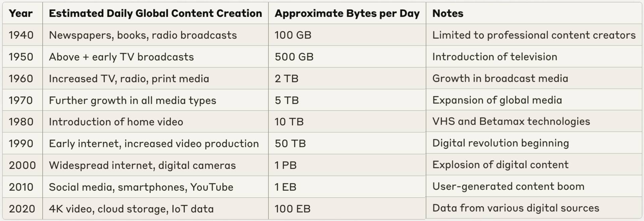Viewport: 644px width, 221px height.
Task: Click "Social media, smartphones, YouTube" cell
Action: [x=141, y=187]
